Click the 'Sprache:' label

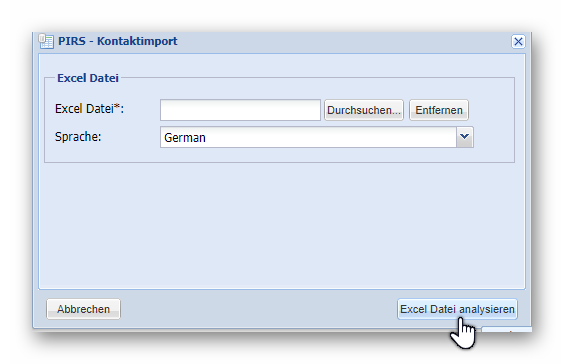[x=78, y=137]
